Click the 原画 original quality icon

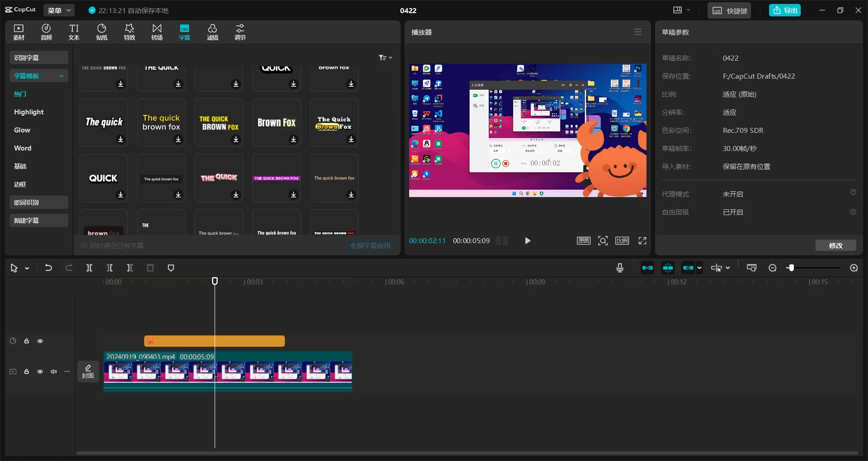pos(584,241)
